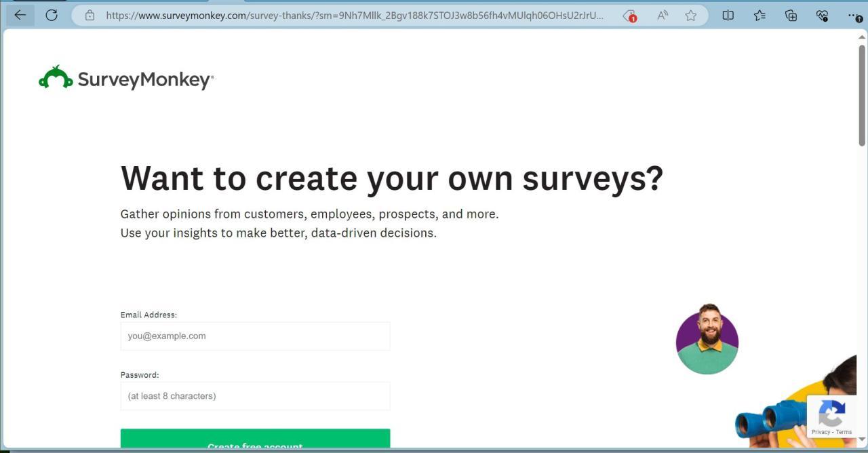Click the address bar URL text
The height and width of the screenshot is (453, 868).
point(354,15)
